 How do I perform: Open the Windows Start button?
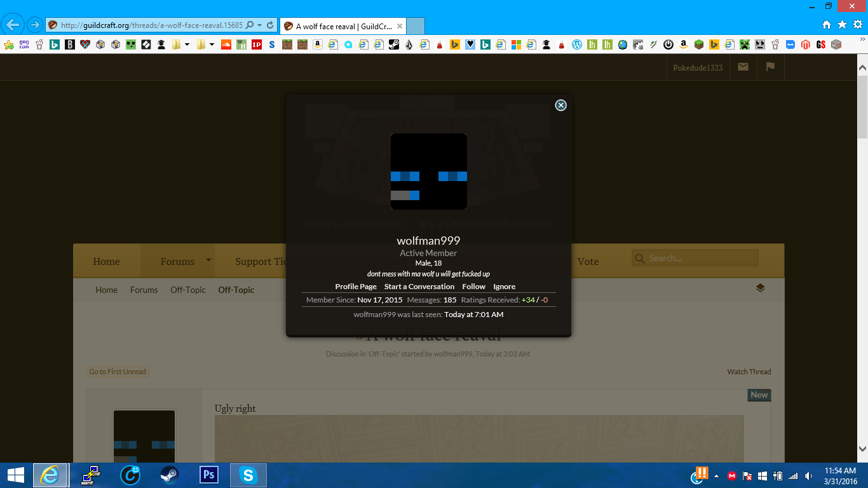[x=15, y=475]
